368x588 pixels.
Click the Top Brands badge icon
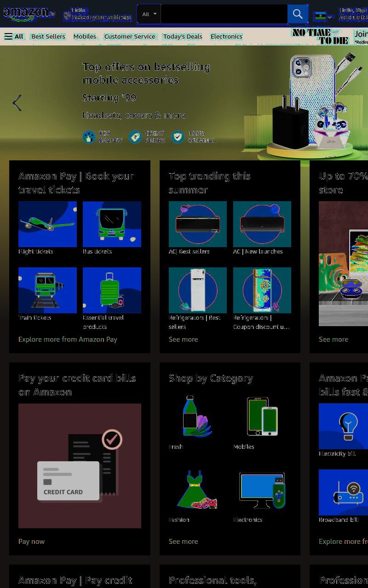coord(89,137)
